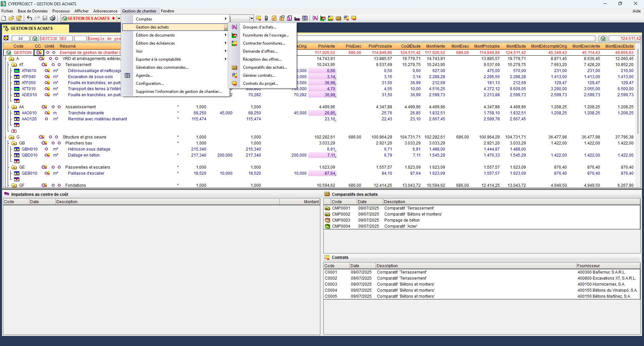Collapse the G Structure et gros oeuvre folder

11,137
